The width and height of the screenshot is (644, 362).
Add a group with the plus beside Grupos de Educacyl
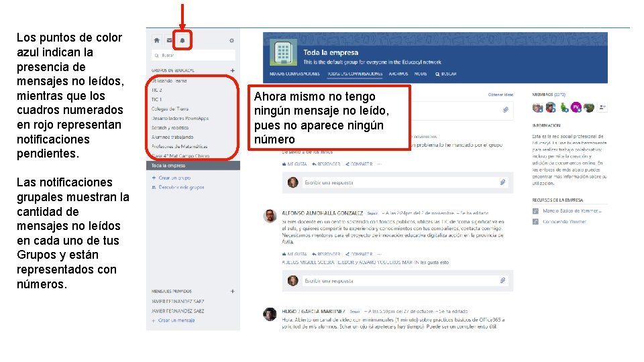pyautogui.click(x=233, y=70)
